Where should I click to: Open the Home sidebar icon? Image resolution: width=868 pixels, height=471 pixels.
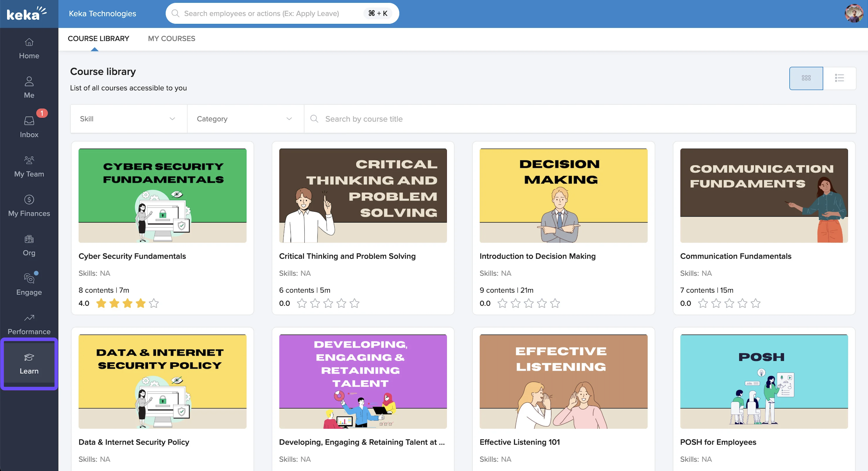coord(29,42)
